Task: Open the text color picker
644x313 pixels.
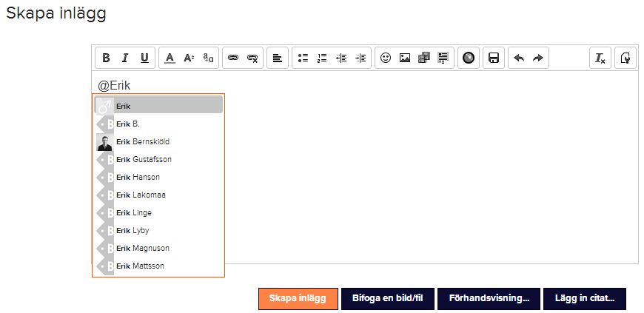Action: point(170,58)
